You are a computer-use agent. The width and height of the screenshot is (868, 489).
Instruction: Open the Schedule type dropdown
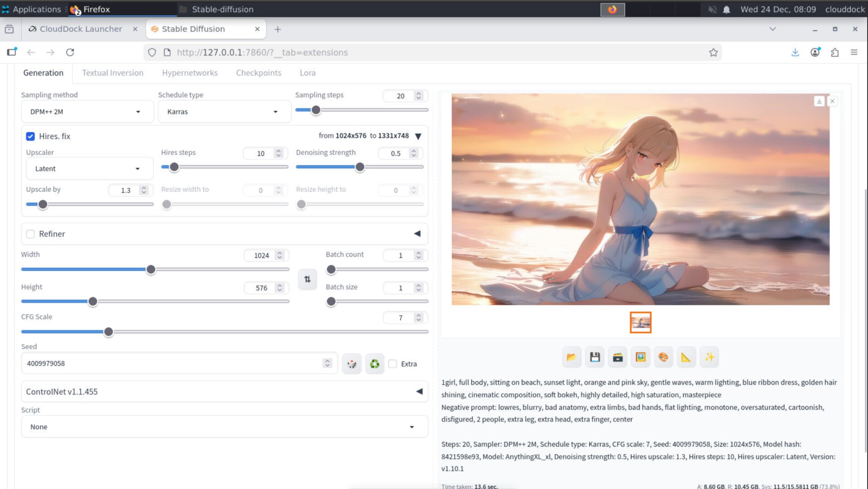[224, 112]
